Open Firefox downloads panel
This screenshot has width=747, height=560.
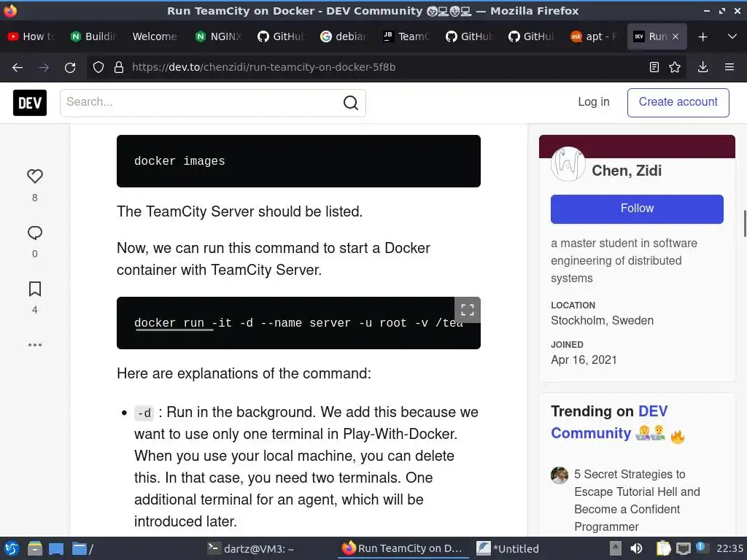[703, 67]
